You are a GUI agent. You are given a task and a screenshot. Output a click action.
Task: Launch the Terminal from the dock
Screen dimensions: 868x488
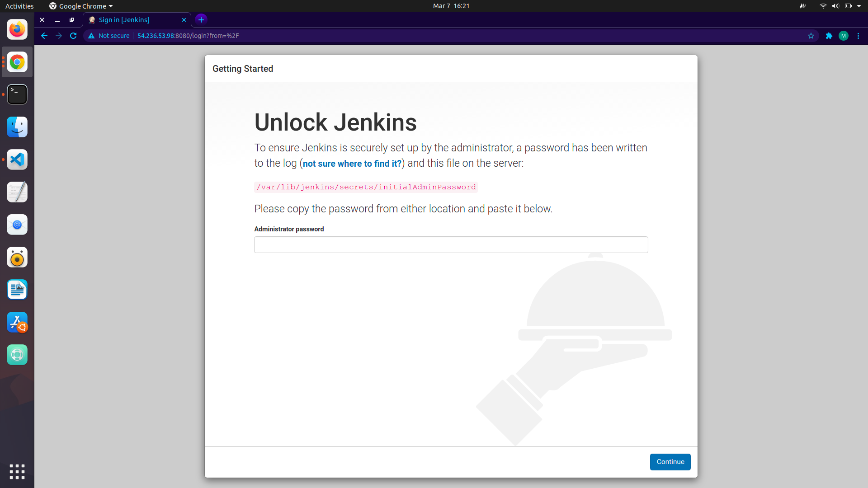tap(17, 94)
